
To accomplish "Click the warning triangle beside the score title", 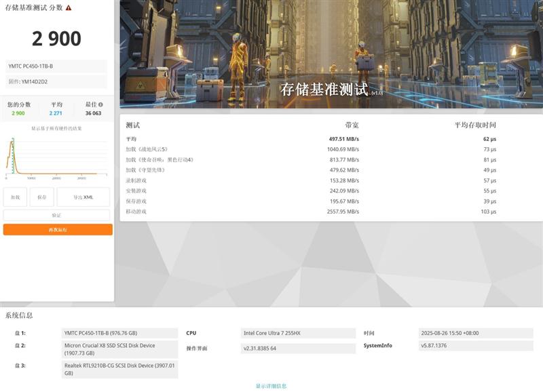I will click(x=69, y=7).
